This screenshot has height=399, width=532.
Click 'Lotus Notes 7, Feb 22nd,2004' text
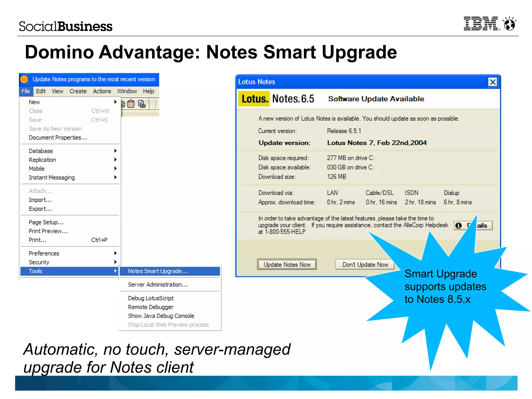(x=377, y=143)
